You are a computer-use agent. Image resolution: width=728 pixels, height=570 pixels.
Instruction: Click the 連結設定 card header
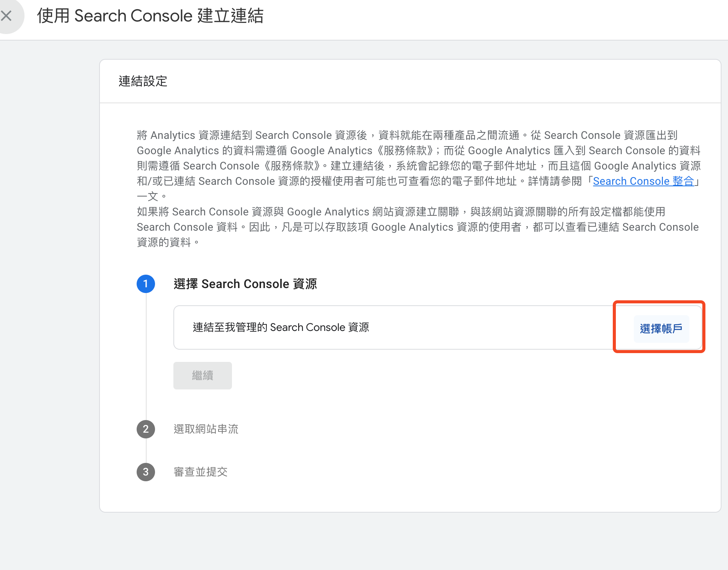pos(410,81)
